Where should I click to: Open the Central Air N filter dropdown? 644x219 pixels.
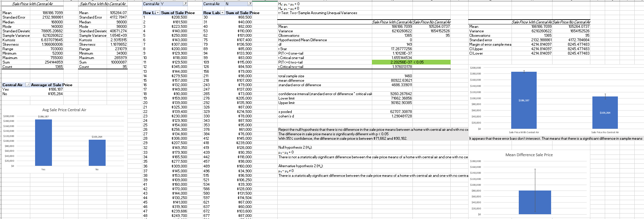[250, 4]
